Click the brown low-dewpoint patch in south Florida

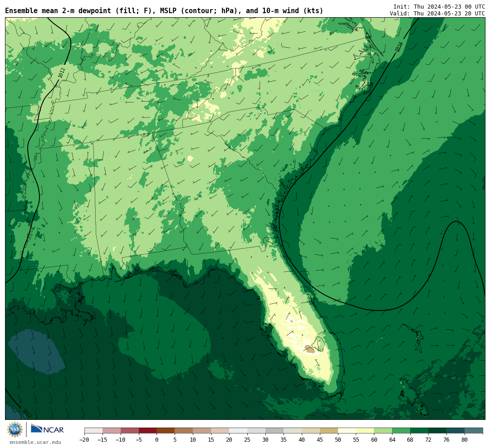click(310, 349)
